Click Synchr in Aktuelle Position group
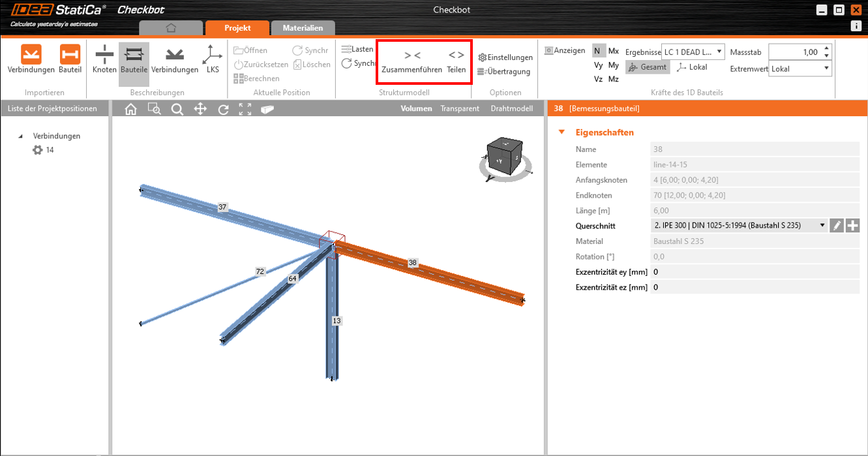 310,50
